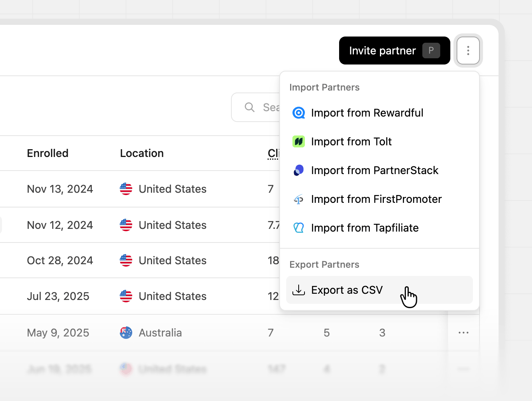The image size is (532, 401).
Task: Click the Jul 23, 2025 enrolled date
Action: pyautogui.click(x=58, y=296)
